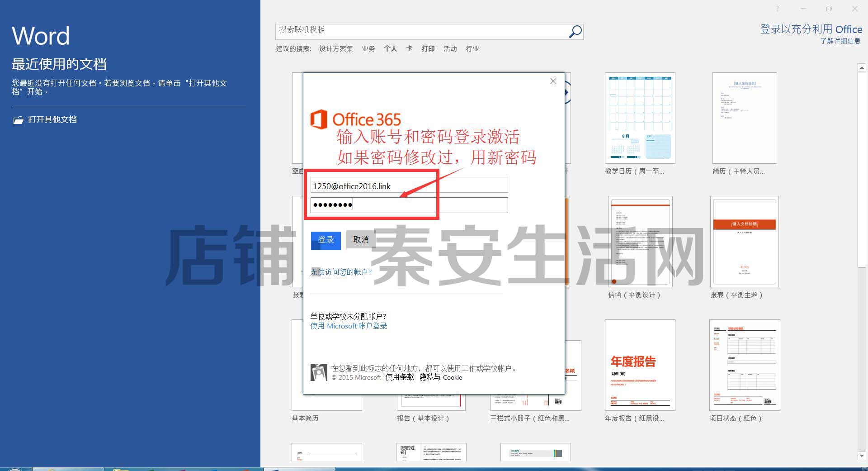Open the 报表(平衡主题) template thumbnail
This screenshot has width=868, height=471.
tap(744, 242)
